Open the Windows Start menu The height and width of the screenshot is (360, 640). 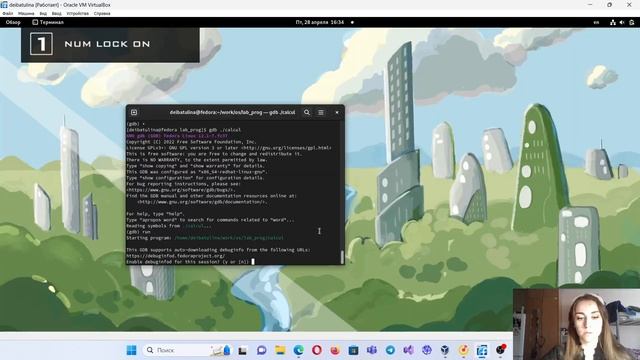click(131, 350)
